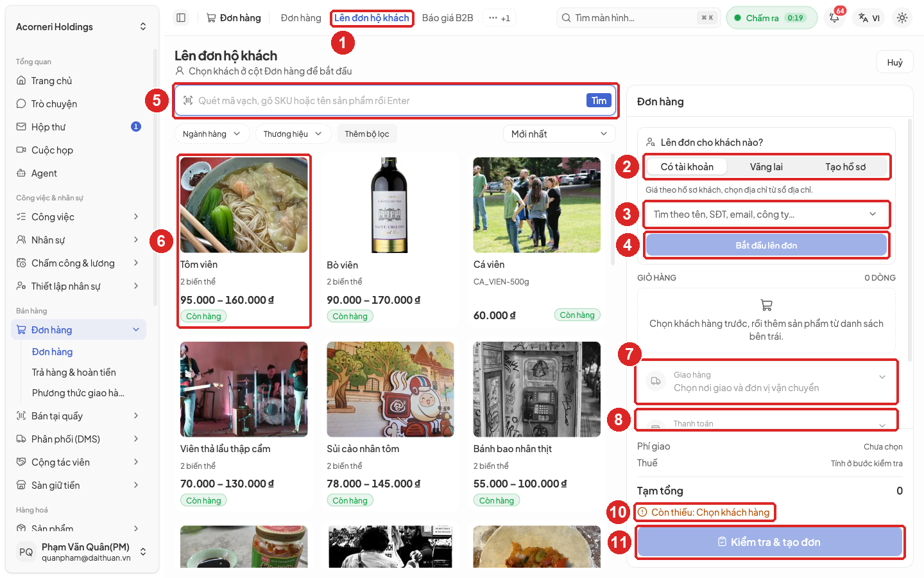Screen dimensions: 924x578
Task: Collapse the Đơn hàng sidebar group
Action: 78,330
